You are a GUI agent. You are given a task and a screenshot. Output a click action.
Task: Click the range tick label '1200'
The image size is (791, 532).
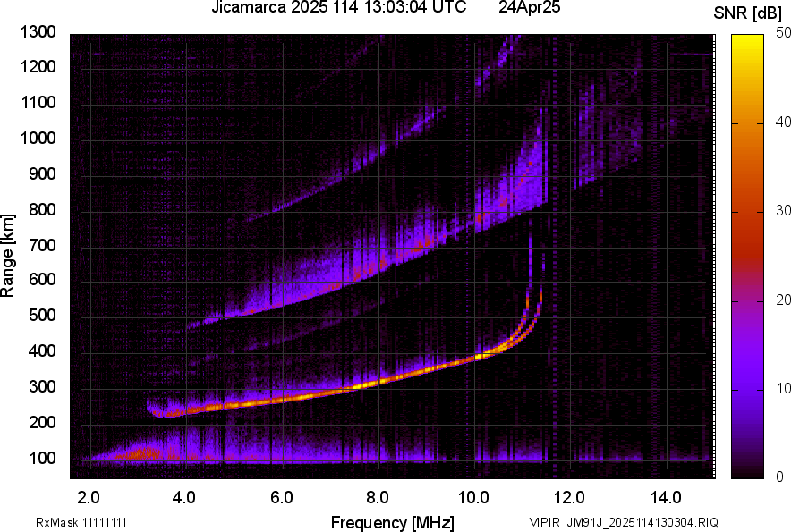click(x=38, y=66)
